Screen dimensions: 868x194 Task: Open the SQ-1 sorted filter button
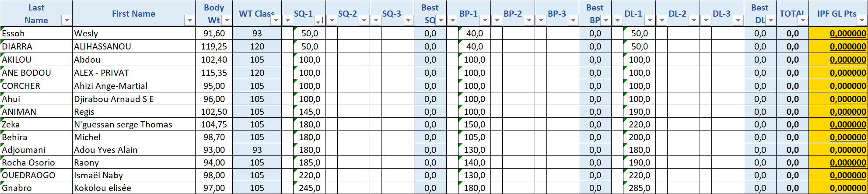pos(320,20)
